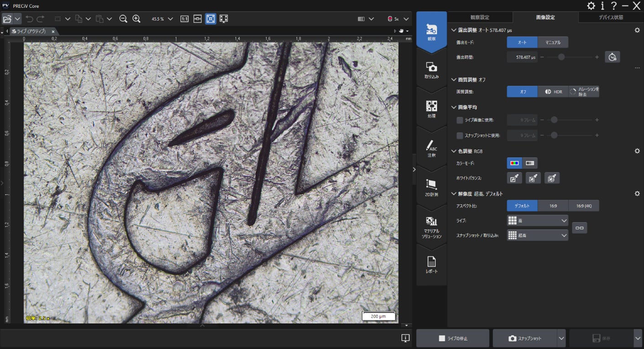Switch to the 画像設定 tab
Screen dimensions: 644x349
click(545, 17)
